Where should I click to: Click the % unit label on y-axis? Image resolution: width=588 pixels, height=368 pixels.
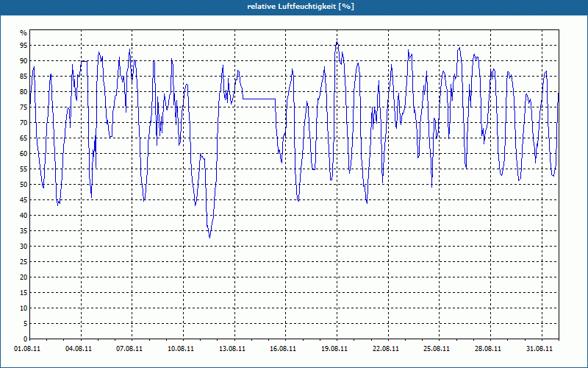[24, 33]
